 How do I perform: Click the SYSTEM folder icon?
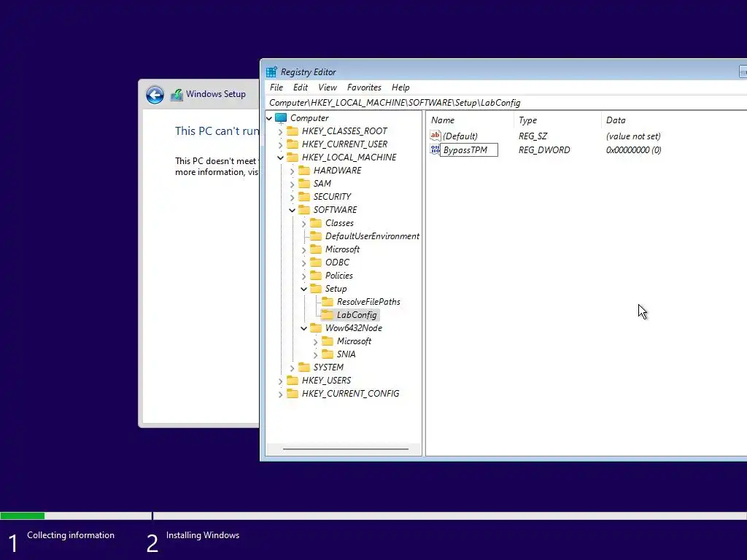click(304, 367)
